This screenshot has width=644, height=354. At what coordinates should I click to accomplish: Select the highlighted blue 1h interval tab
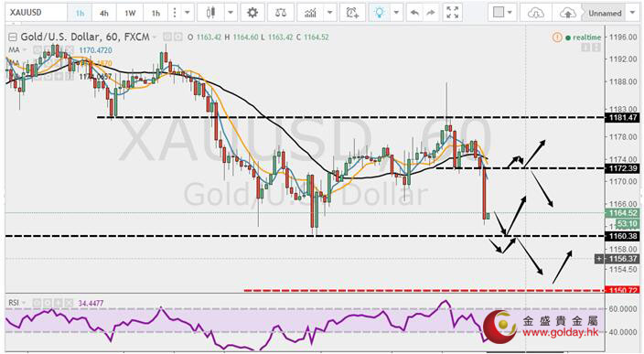[x=80, y=13]
